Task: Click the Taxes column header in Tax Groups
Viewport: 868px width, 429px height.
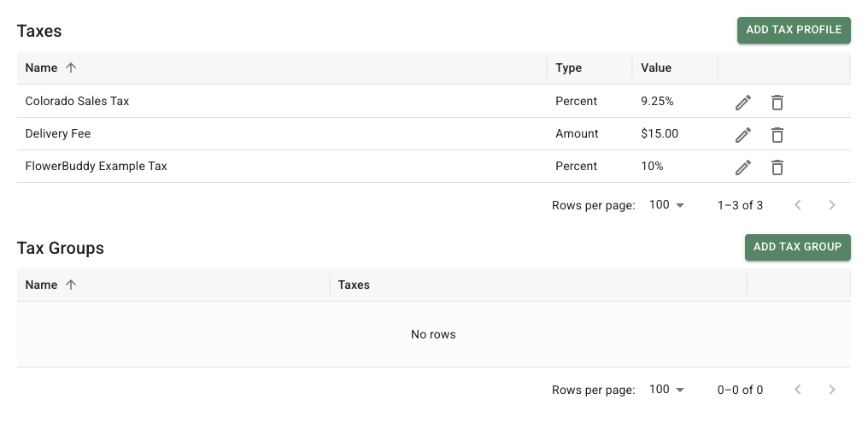Action: point(354,285)
